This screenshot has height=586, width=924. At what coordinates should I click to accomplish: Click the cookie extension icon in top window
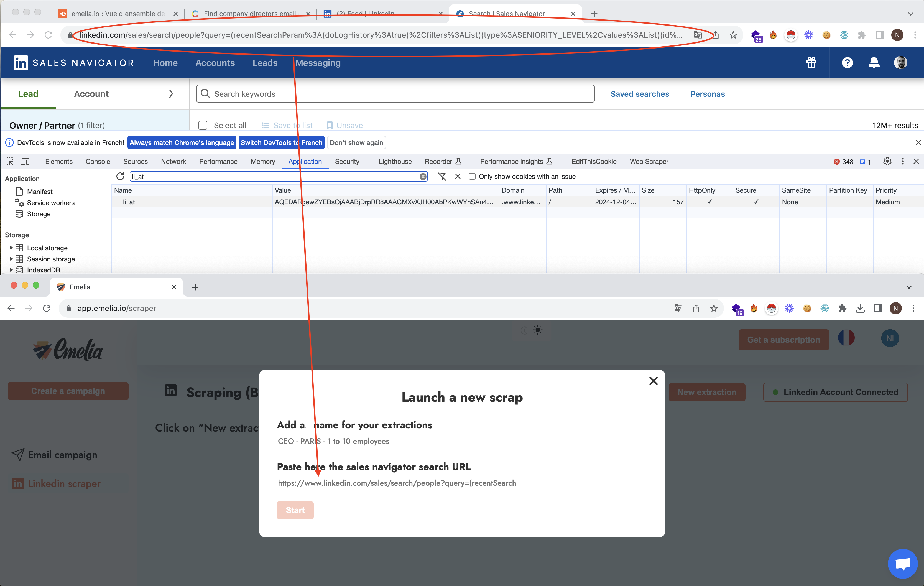coord(826,35)
